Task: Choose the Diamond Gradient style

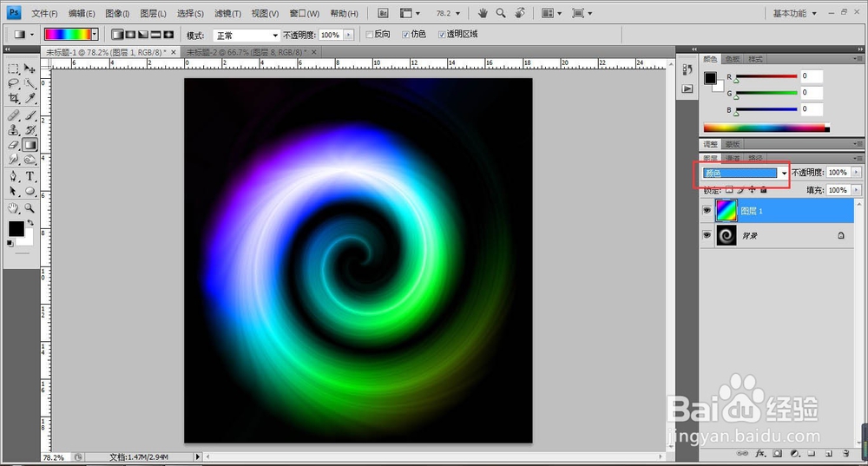Action: click(x=168, y=35)
